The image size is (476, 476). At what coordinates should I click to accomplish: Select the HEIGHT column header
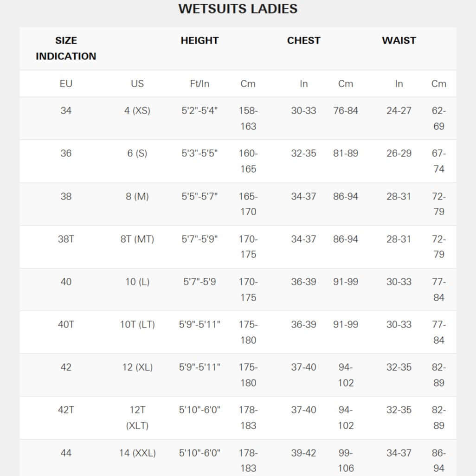199,40
